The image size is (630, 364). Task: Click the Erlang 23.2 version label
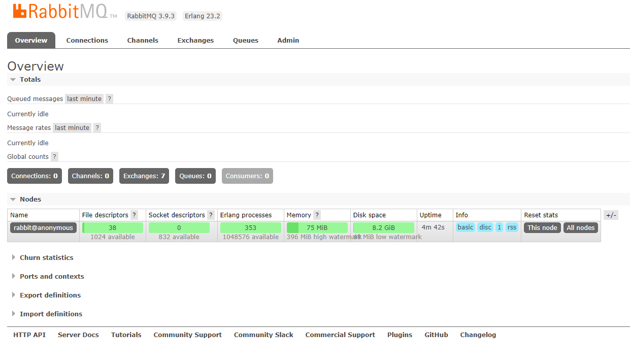(x=202, y=16)
